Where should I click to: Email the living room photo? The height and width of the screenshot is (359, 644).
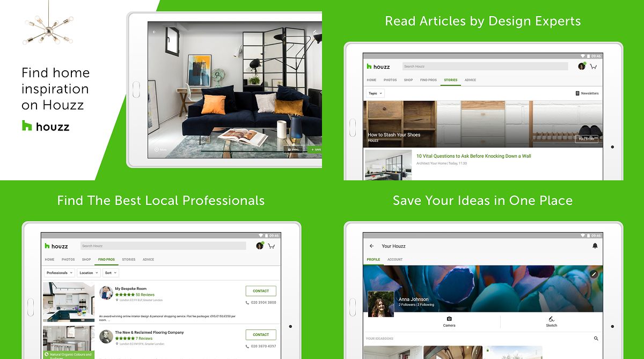(x=293, y=150)
